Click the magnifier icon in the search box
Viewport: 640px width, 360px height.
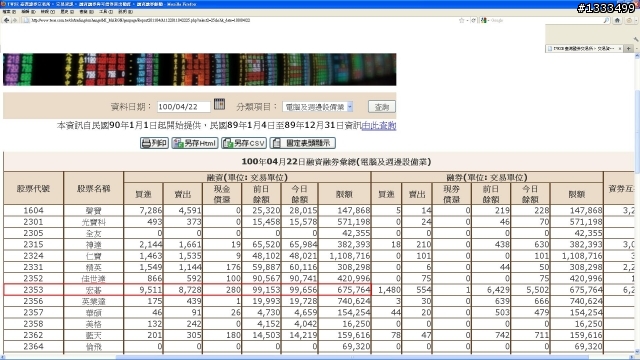coord(606,20)
